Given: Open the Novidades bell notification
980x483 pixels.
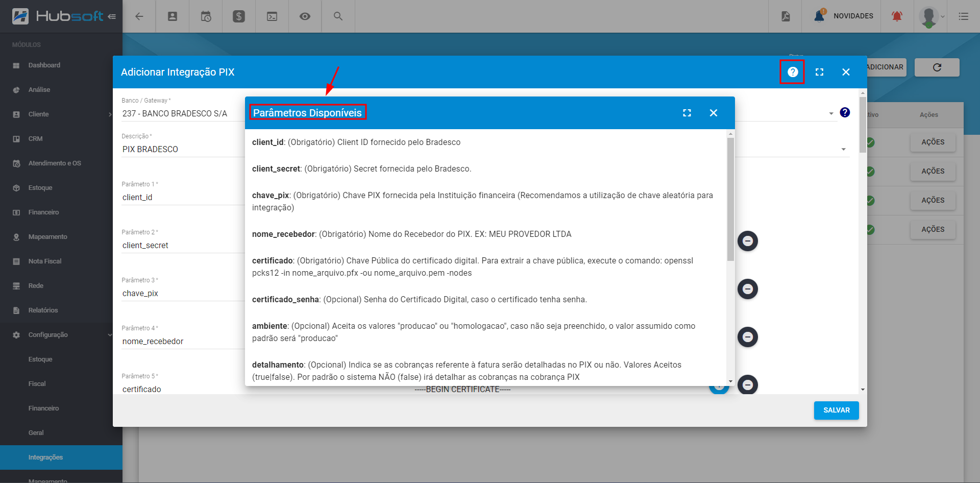Looking at the screenshot, I should (844, 16).
